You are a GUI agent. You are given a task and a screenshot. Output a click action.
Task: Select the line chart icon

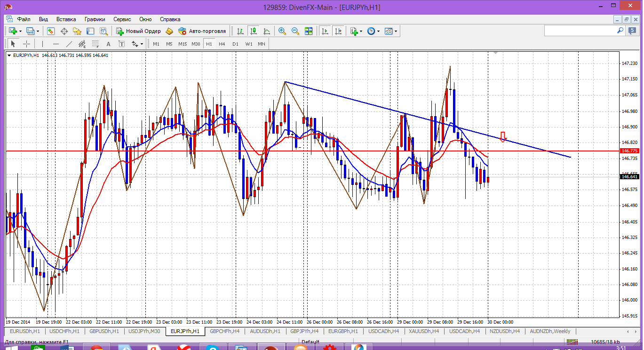(x=267, y=31)
